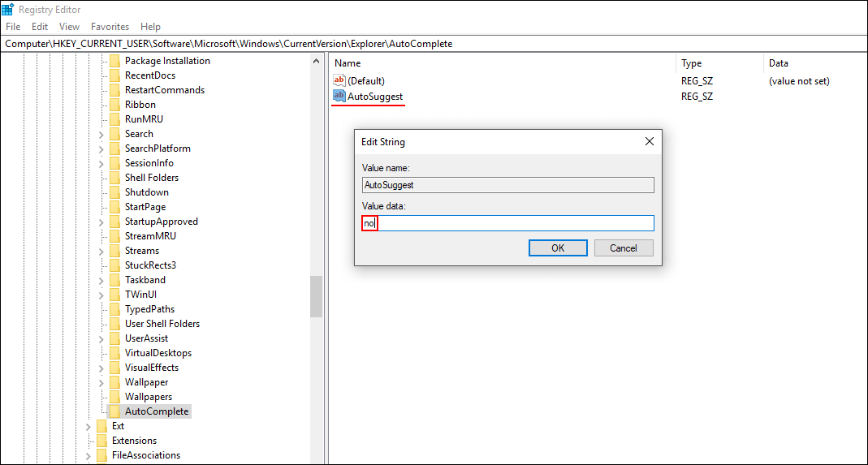Click the RecentDocs folder icon
Image resolution: width=868 pixels, height=465 pixels.
coord(114,75)
